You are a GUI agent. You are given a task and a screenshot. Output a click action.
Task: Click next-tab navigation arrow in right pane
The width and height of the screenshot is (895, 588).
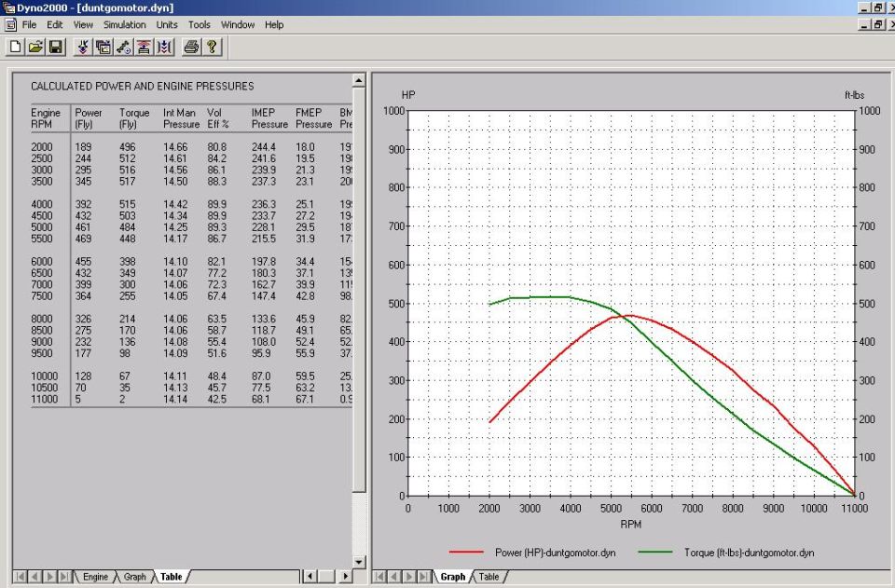coord(408,577)
